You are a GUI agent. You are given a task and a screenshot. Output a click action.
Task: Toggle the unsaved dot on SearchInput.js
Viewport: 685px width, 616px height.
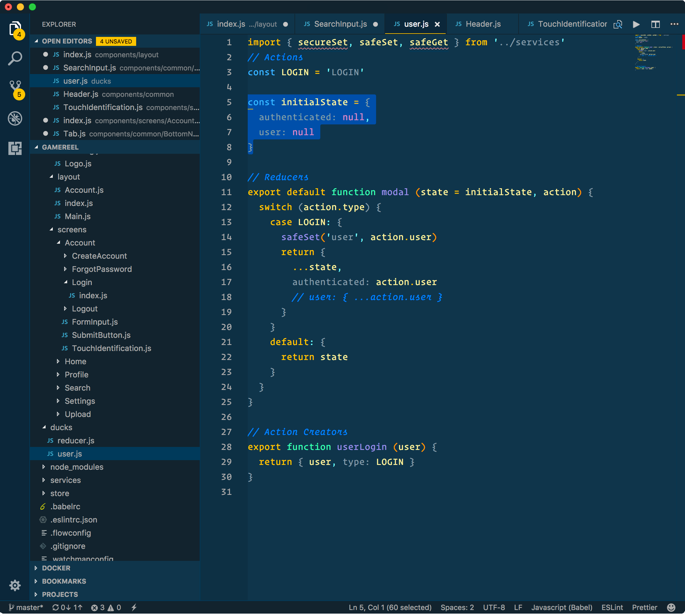[376, 24]
